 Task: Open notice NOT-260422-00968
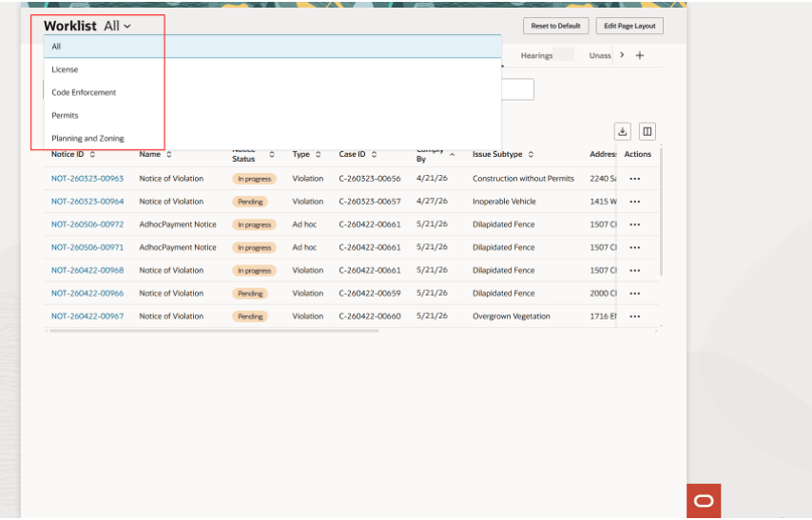[87, 270]
